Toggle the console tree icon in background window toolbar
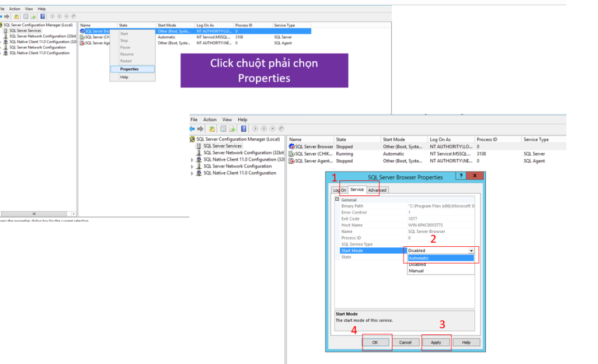Screen dimensions: 598x364 tap(26, 16)
